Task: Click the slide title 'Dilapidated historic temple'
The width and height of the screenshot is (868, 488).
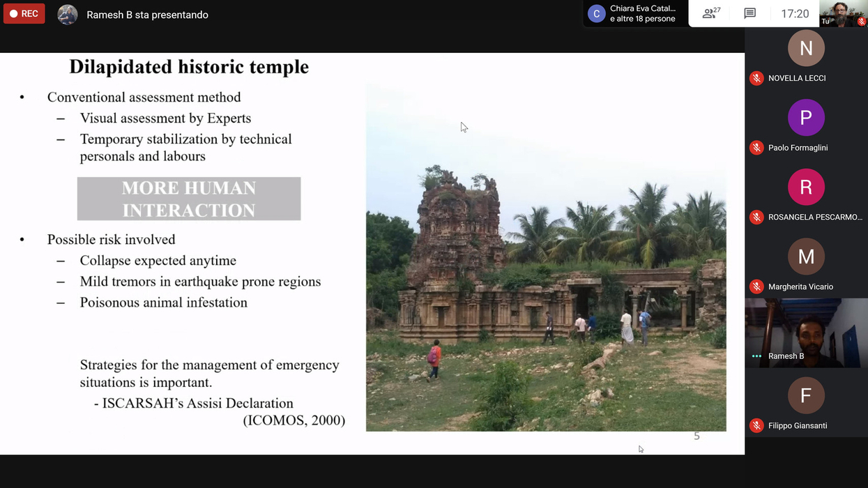Action: pos(189,67)
